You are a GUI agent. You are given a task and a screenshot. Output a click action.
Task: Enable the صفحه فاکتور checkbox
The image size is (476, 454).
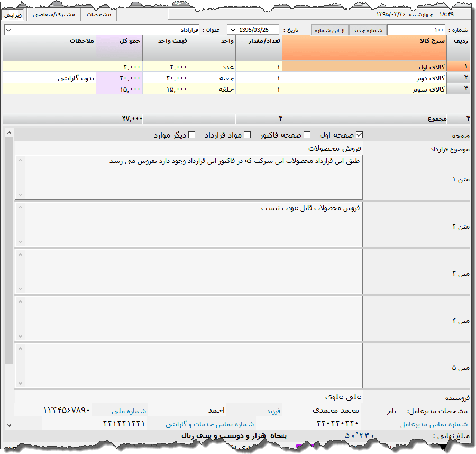(307, 134)
